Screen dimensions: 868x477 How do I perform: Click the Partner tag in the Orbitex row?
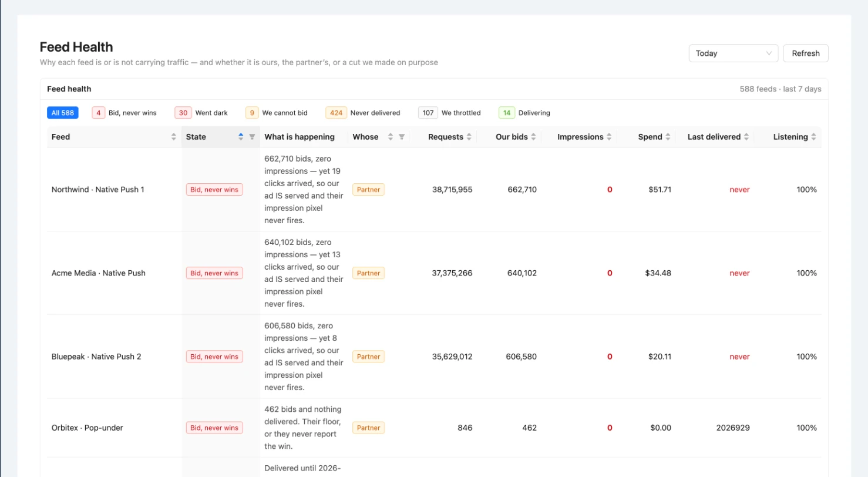368,428
